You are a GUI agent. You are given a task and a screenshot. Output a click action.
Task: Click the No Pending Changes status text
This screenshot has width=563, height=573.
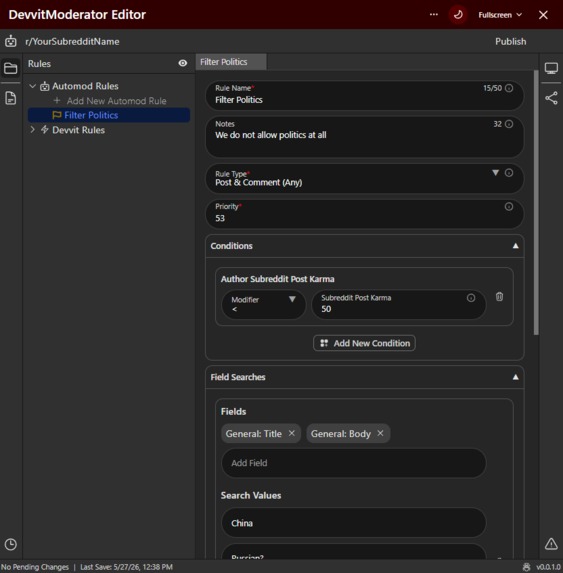pyautogui.click(x=35, y=567)
